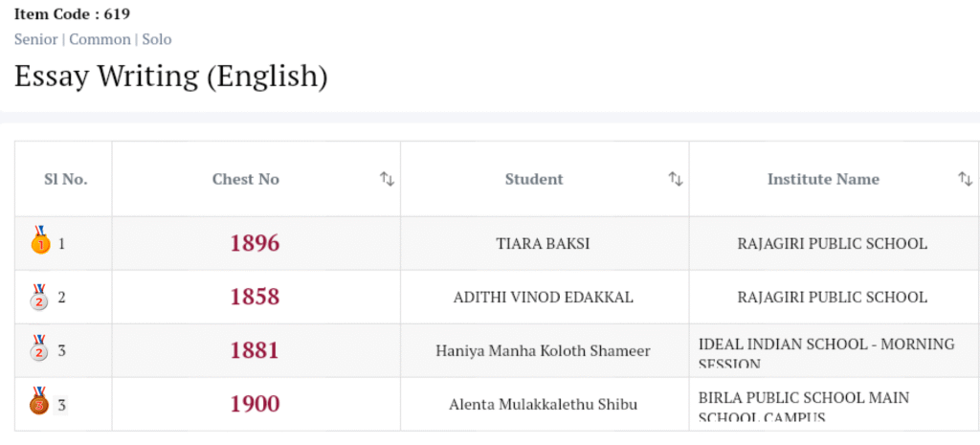Click chest number 1900
The width and height of the screenshot is (980, 445).
tap(255, 404)
